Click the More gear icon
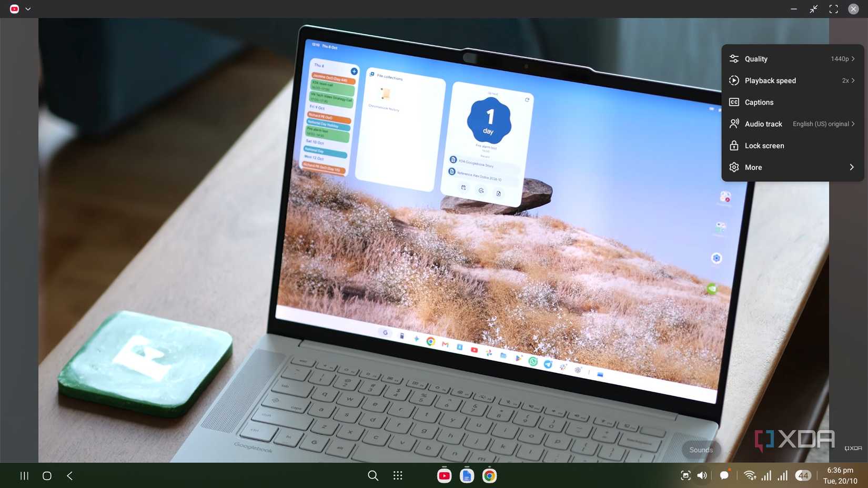Viewport: 868px width, 488px height. coord(734,167)
